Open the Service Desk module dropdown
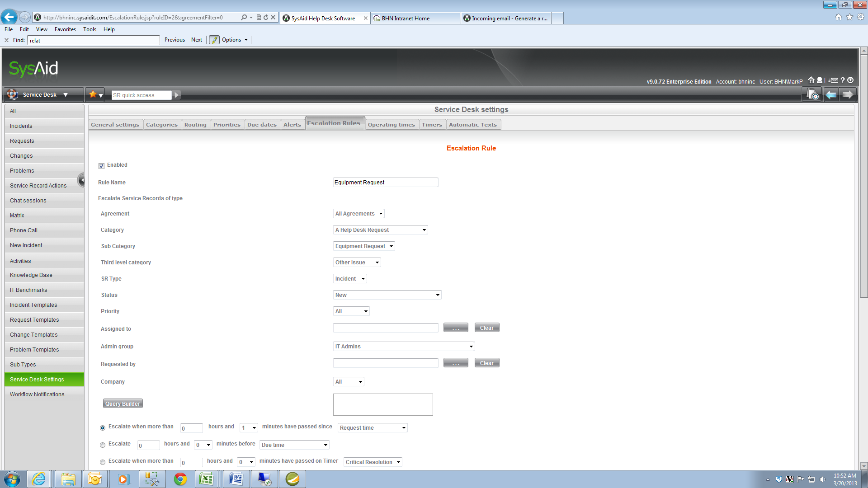Viewport: 868px width, 488px height. coord(44,94)
